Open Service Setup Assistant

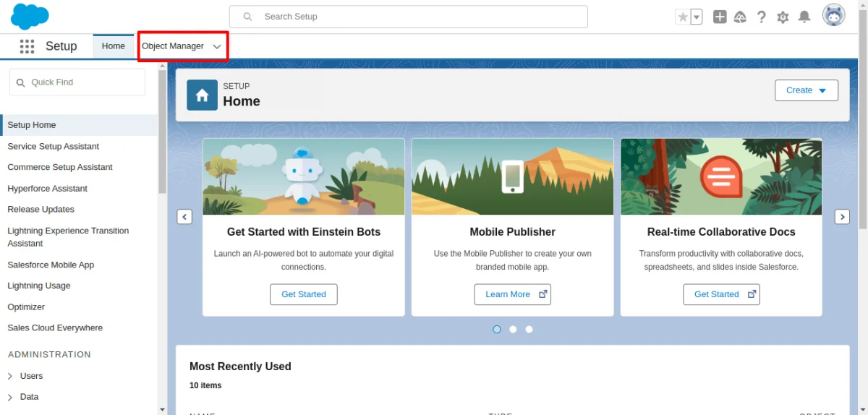(x=54, y=146)
